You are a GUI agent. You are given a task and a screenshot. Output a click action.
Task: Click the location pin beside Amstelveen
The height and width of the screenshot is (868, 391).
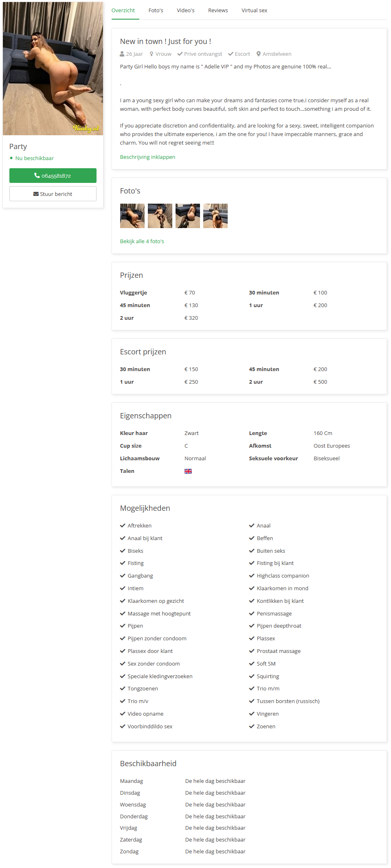point(259,54)
